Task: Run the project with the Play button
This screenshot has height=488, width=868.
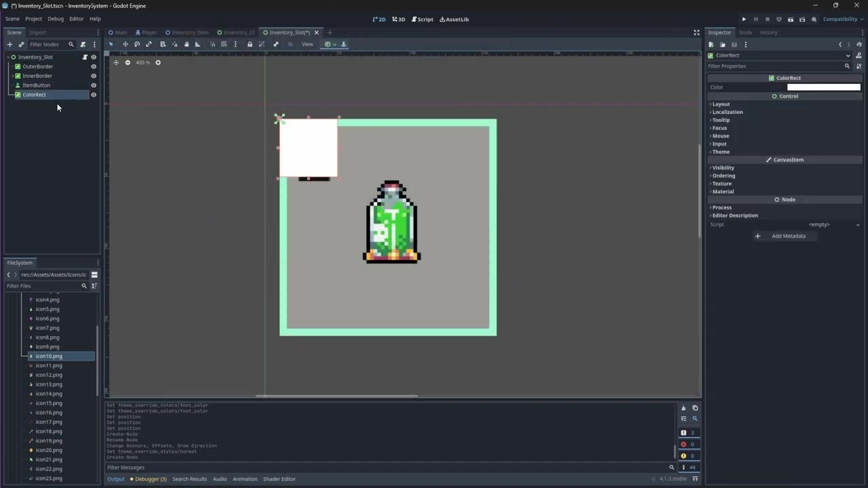Action: point(744,19)
